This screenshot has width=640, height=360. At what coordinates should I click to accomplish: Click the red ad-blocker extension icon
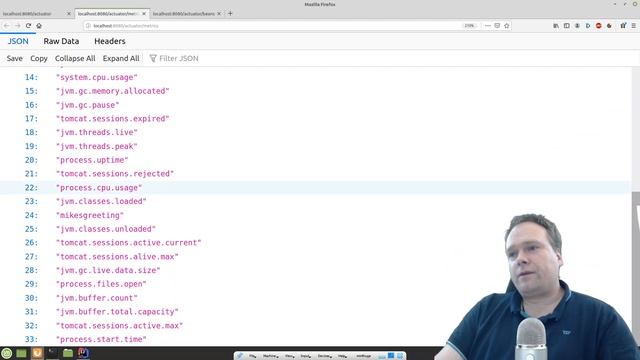click(598, 26)
